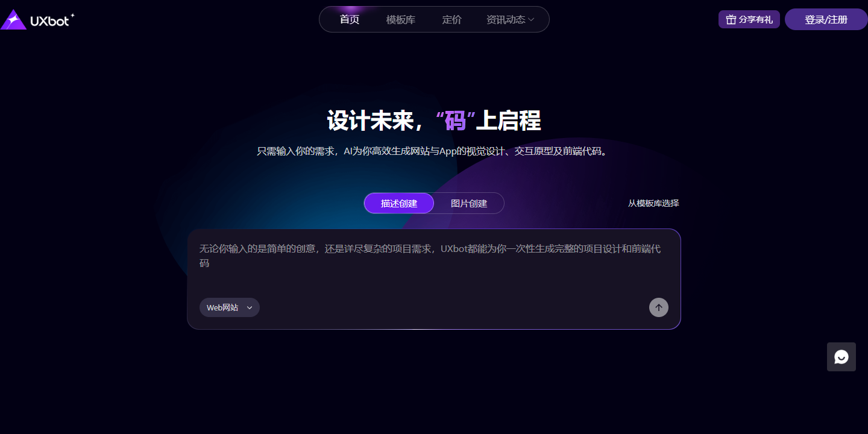Open the Web网站 type dropdown
The height and width of the screenshot is (434, 868).
pos(230,307)
